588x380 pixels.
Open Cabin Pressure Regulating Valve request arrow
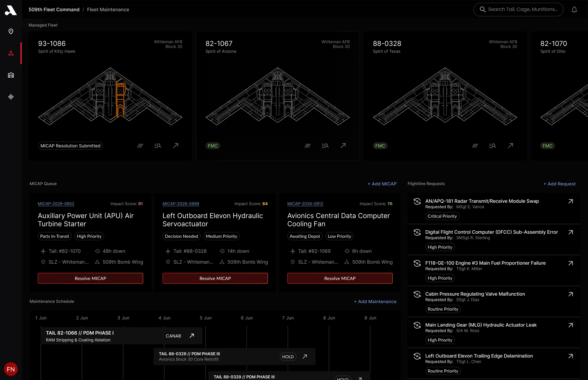point(570,294)
